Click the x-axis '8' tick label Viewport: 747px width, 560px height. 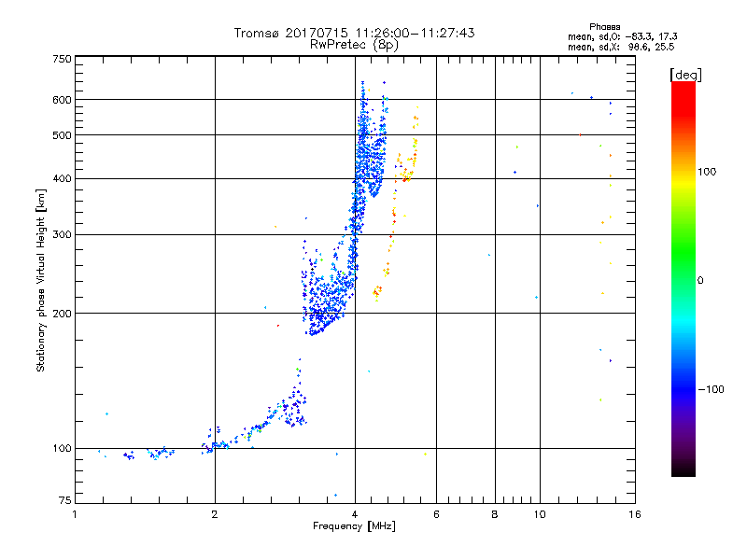(x=495, y=514)
